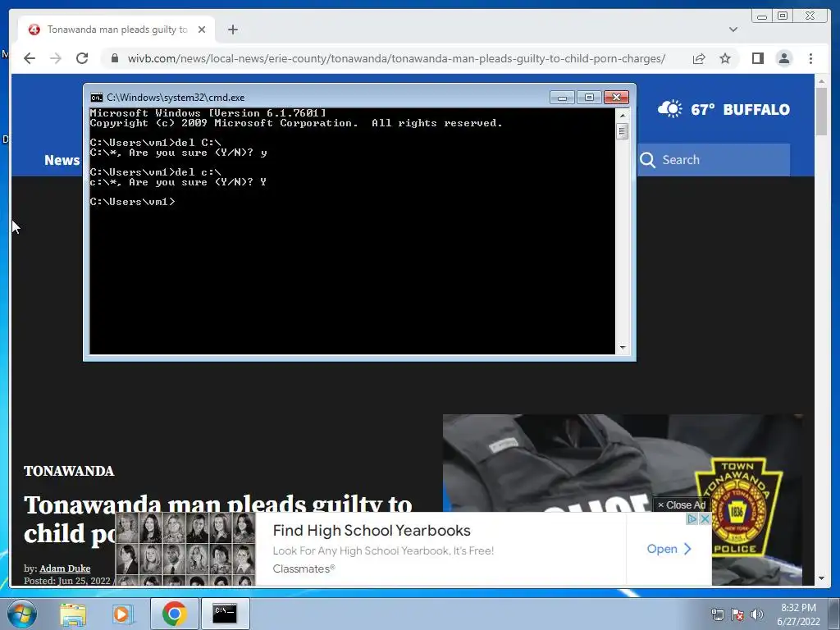840x630 pixels.
Task: Switch to Chrome via the taskbar icon
Action: pyautogui.click(x=174, y=614)
